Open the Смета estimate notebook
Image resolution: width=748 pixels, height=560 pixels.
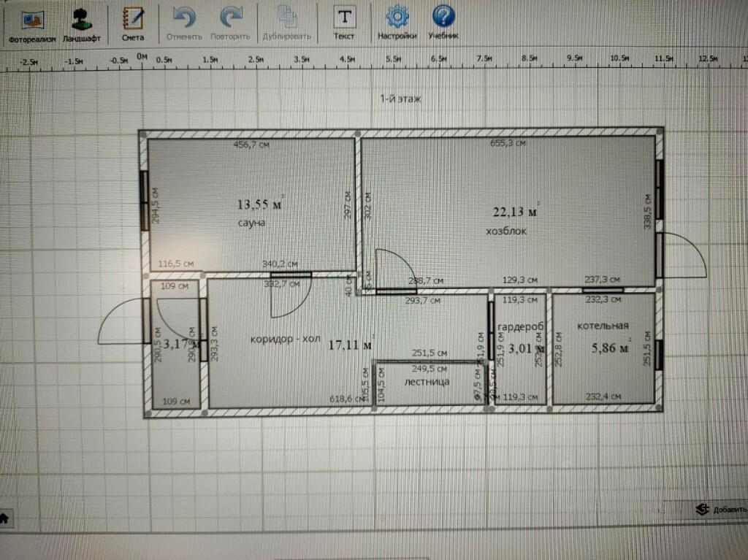tap(133, 24)
